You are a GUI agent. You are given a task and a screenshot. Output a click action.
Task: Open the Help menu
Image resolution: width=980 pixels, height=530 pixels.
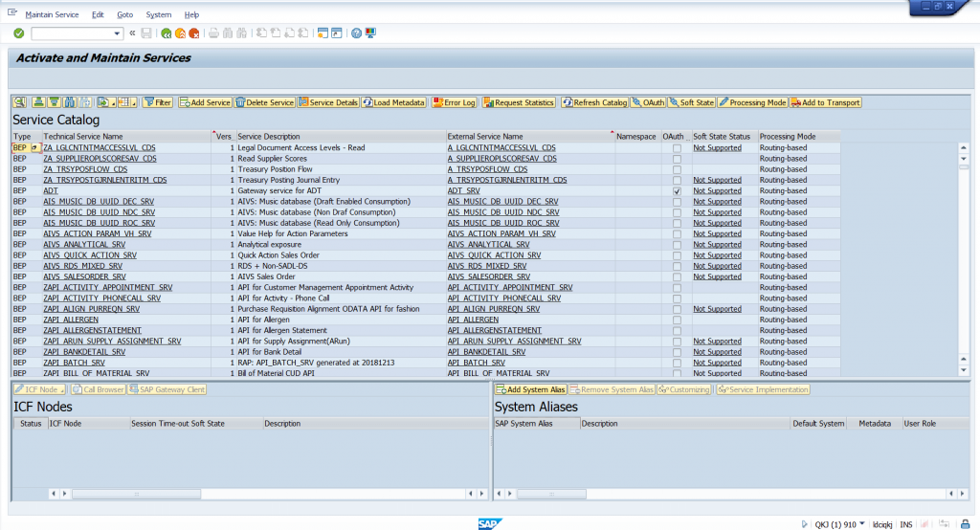(x=191, y=14)
